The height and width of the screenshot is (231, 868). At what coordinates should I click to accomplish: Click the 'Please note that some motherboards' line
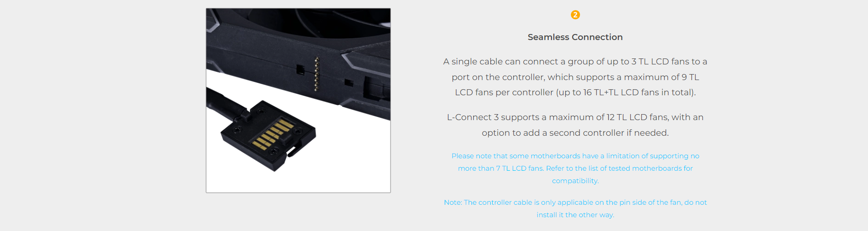[x=575, y=156]
